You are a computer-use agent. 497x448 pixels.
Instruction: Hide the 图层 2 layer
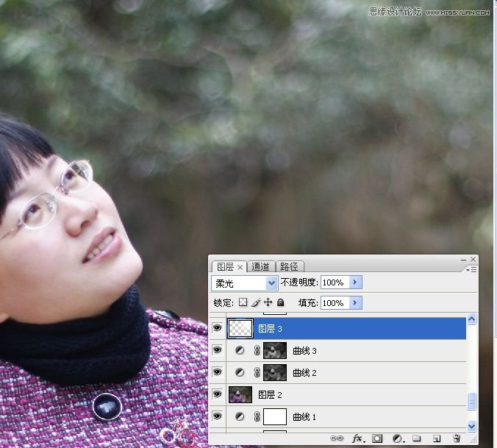[x=218, y=394]
